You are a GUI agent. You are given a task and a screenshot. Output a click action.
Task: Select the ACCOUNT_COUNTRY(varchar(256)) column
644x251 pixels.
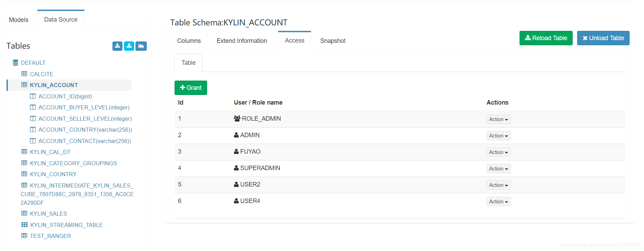click(85, 130)
